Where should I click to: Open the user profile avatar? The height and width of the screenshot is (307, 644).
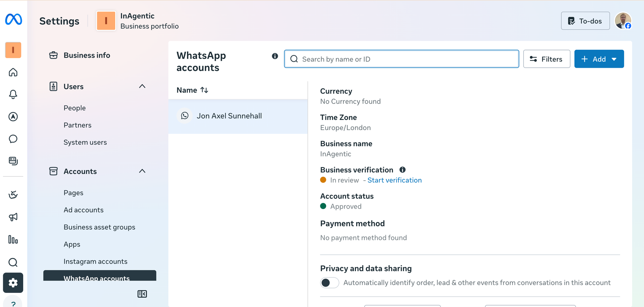[623, 21]
